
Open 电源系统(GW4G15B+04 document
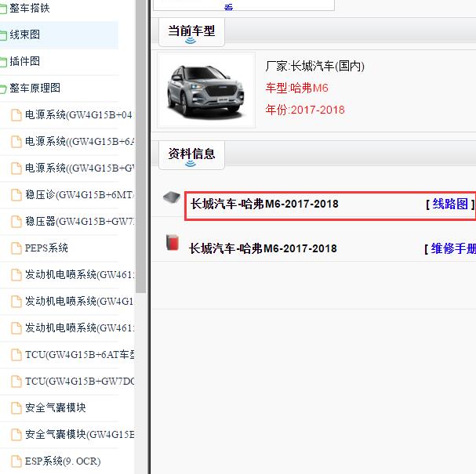point(78,115)
